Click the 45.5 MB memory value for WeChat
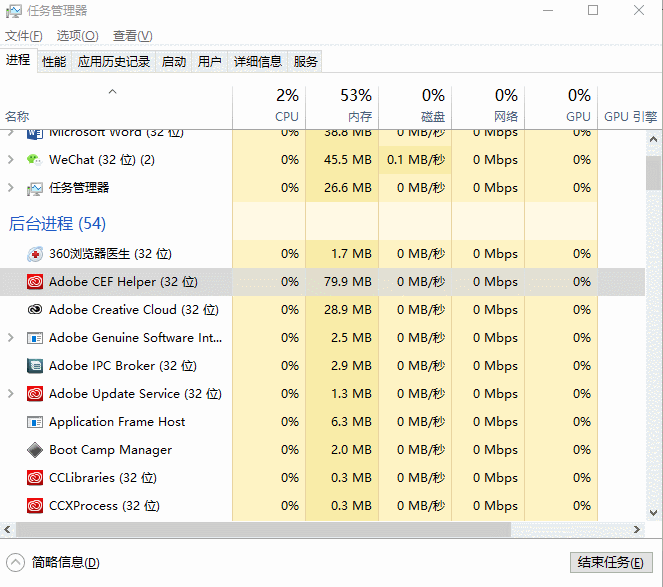This screenshot has height=587, width=663. pyautogui.click(x=348, y=160)
